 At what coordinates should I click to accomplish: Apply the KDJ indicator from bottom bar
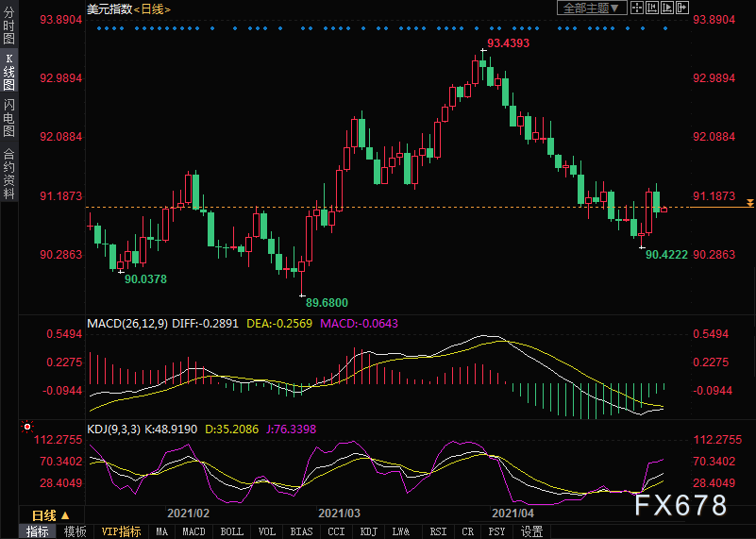coord(369,531)
